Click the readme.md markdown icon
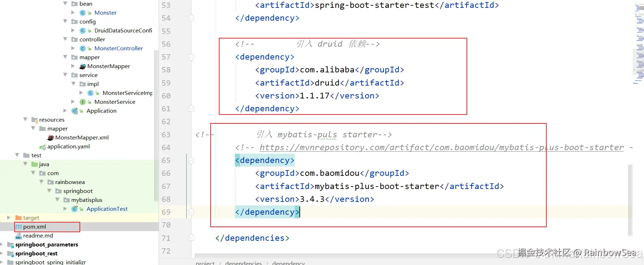The width and height of the screenshot is (644, 265). (x=19, y=236)
